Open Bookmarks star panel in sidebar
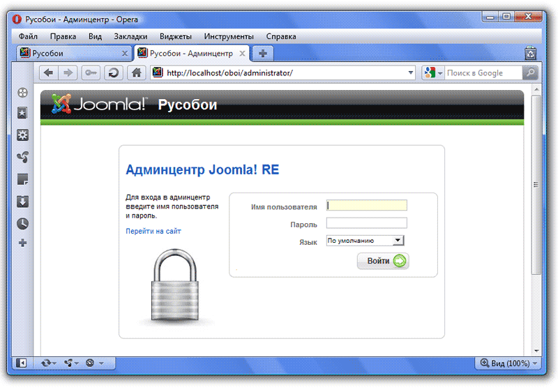 tap(22, 114)
